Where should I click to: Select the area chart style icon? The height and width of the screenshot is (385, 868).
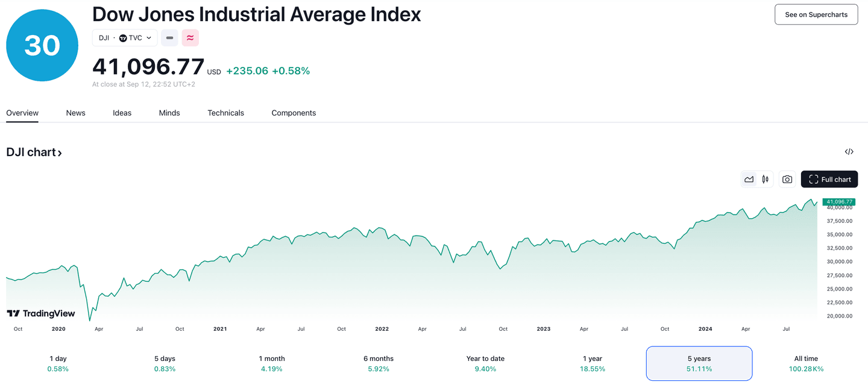pos(749,179)
